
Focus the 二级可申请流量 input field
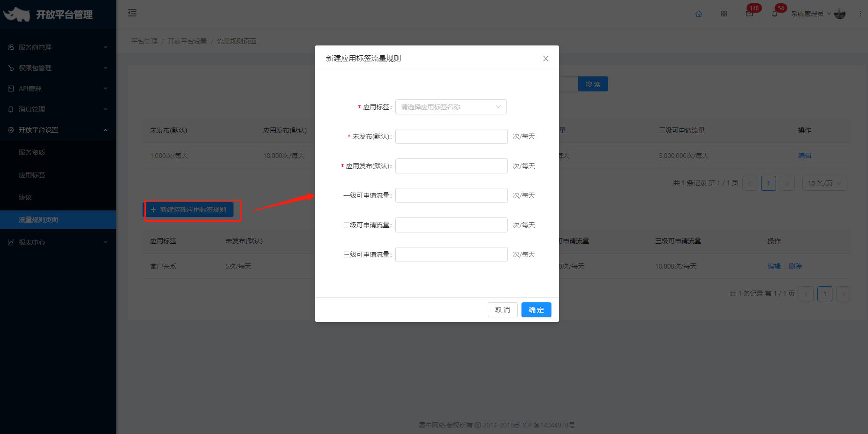(452, 225)
